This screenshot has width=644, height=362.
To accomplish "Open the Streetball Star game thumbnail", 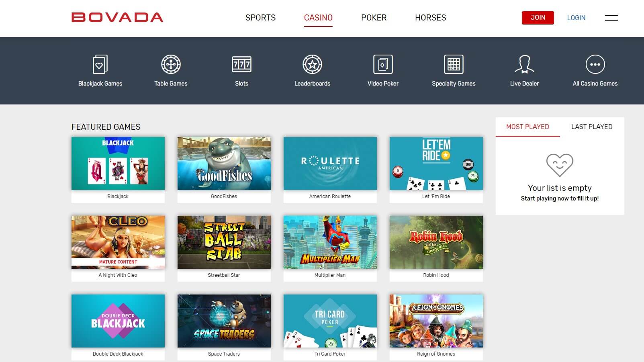I will (224, 242).
